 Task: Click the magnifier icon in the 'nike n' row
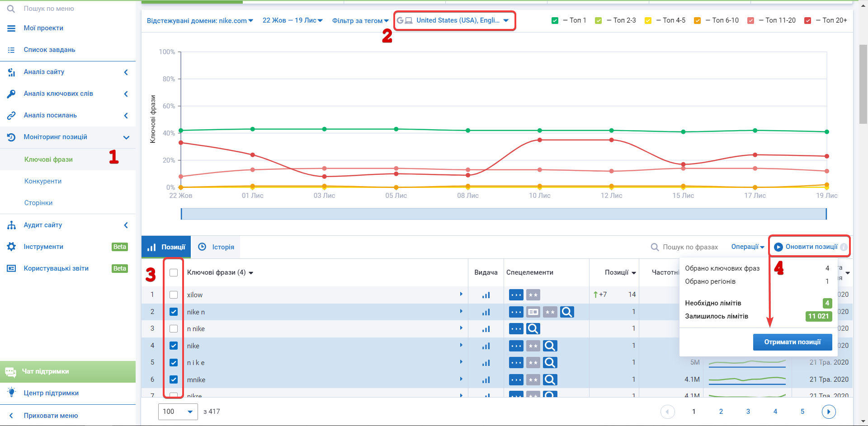tap(567, 312)
